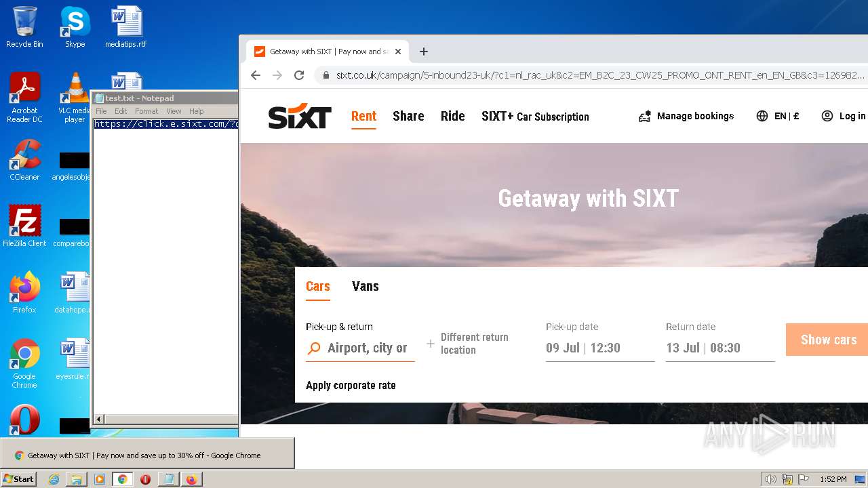Open Firefox desktop shortcut
868x488 pixels.
click(24, 293)
